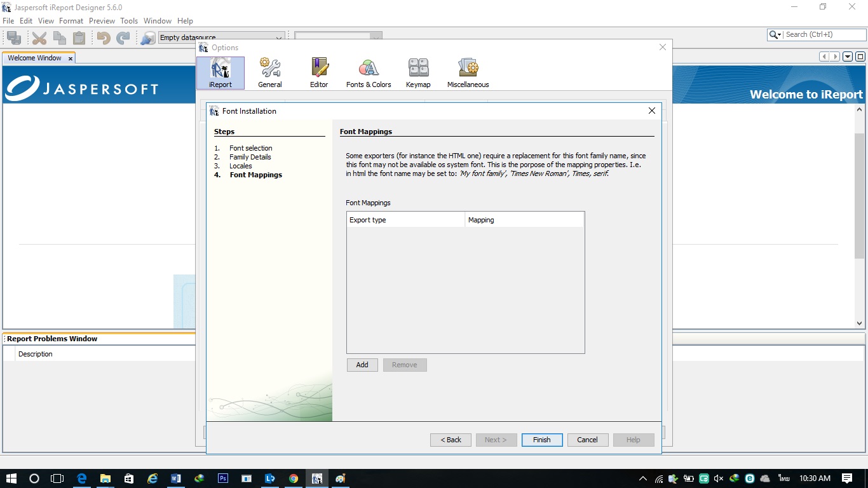This screenshot has width=868, height=488.
Task: Click Finish in the font wizard
Action: 542,440
